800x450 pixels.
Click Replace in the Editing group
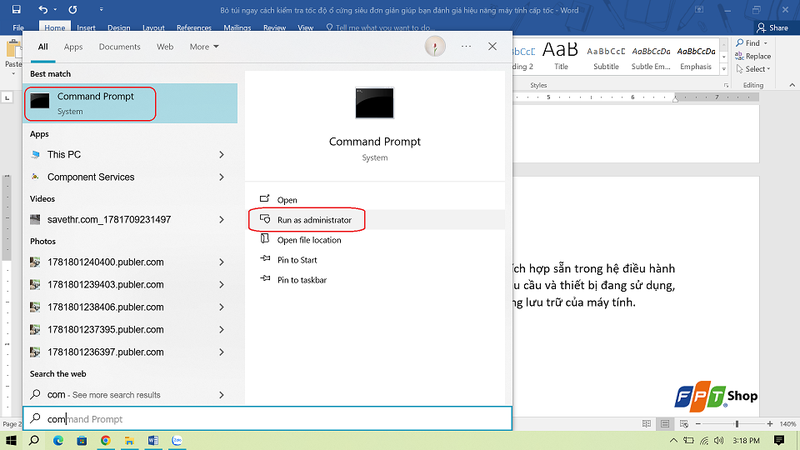coord(753,56)
